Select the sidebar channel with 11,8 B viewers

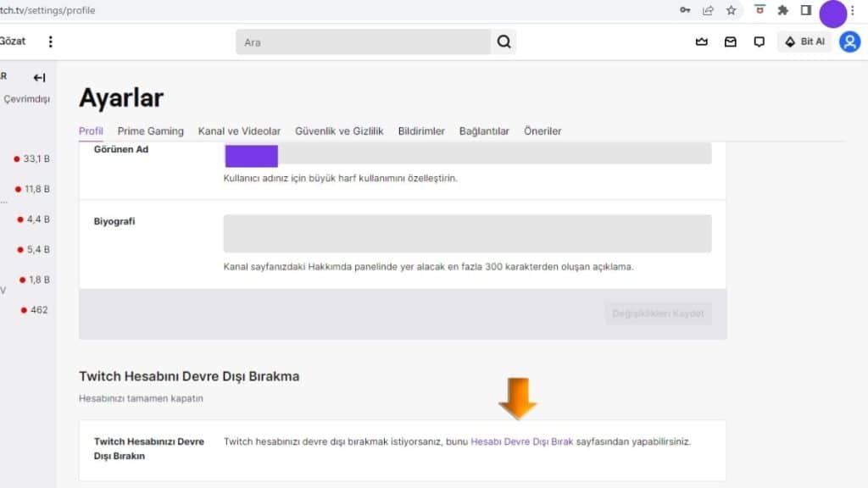coord(33,189)
